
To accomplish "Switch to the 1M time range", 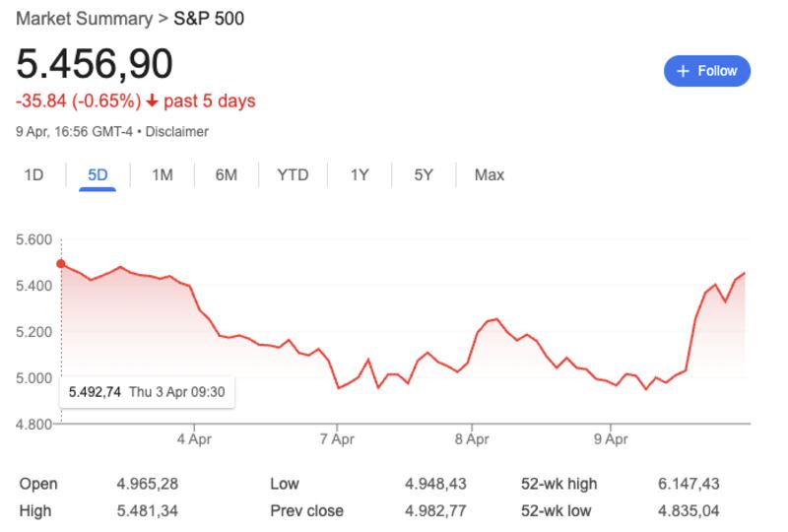I will coord(163,175).
